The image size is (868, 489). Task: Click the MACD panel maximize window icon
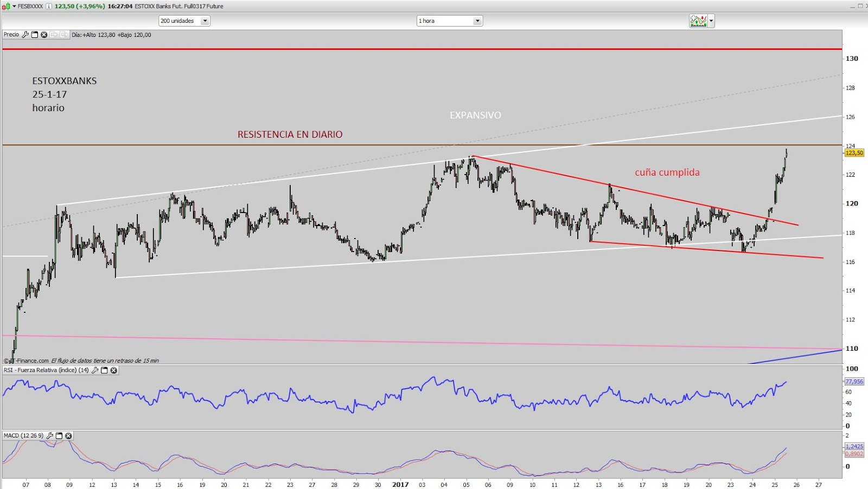point(59,436)
